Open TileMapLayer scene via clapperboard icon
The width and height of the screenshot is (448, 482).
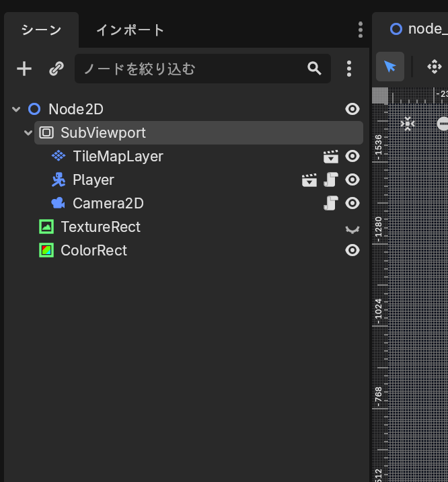pyautogui.click(x=331, y=157)
